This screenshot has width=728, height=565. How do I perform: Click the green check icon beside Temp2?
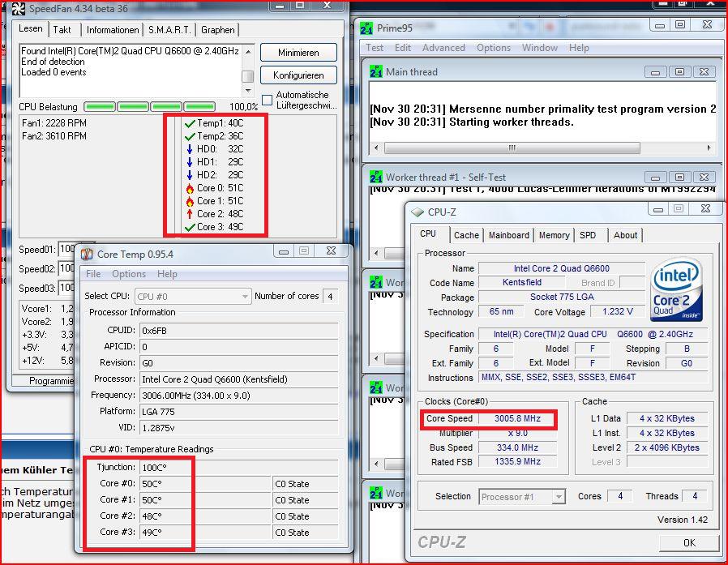click(190, 136)
